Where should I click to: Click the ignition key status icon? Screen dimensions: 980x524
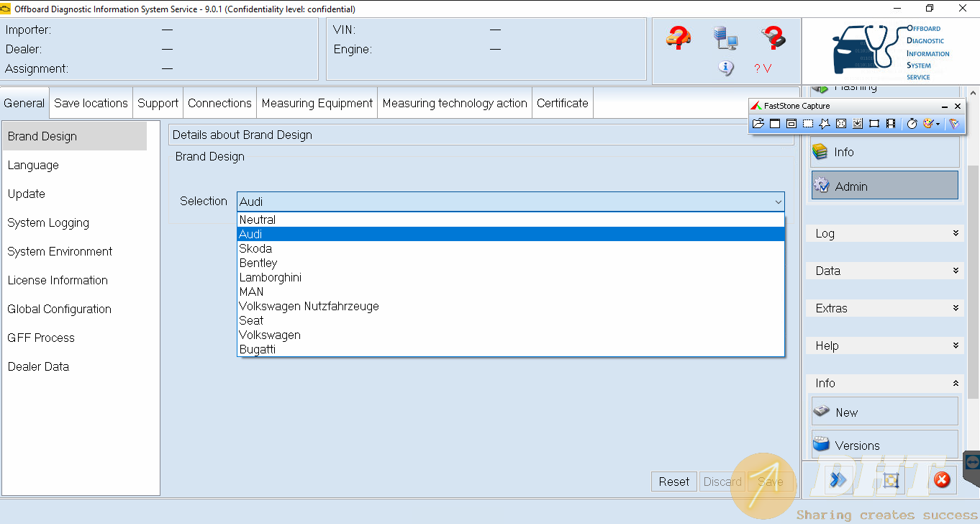click(x=773, y=37)
